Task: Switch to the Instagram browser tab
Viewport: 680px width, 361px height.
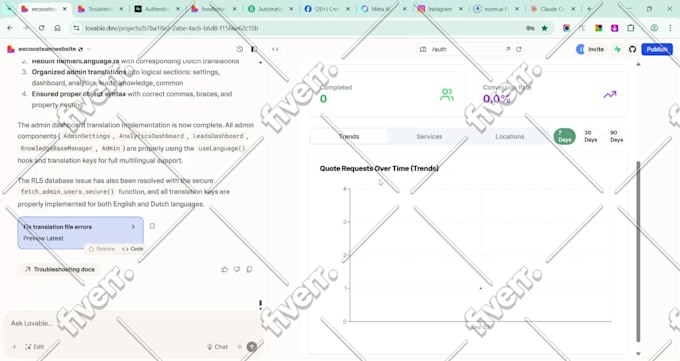Action: pos(440,9)
